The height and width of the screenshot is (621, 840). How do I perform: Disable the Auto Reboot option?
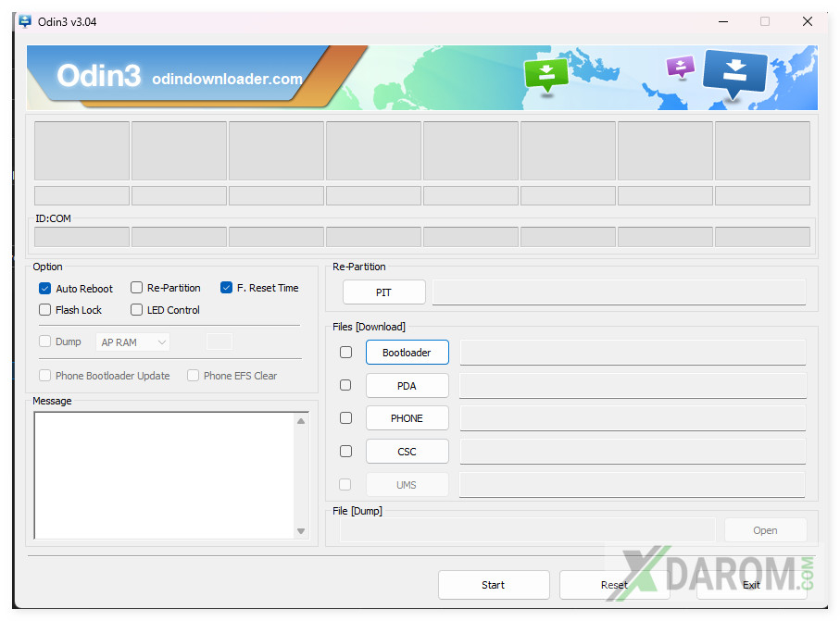(x=45, y=289)
